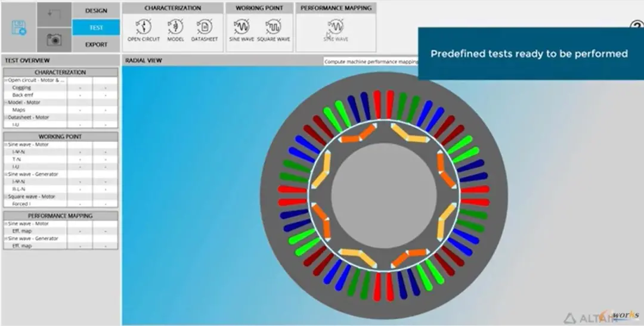This screenshot has height=326, width=644.
Task: Click the back arrow icon
Action: [x=54, y=14]
